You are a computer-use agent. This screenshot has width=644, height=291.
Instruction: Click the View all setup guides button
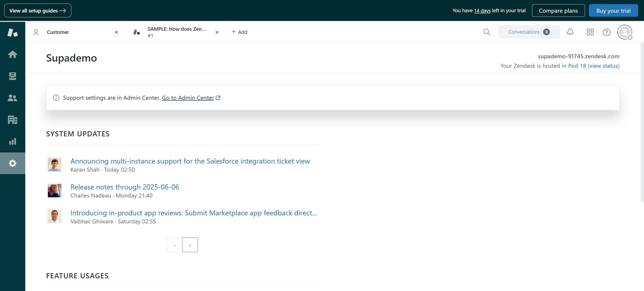click(37, 10)
